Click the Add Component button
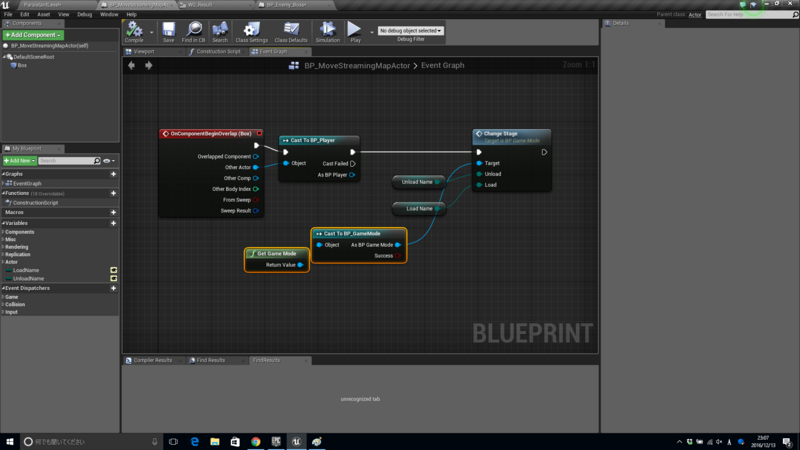The height and width of the screenshot is (450, 800). tap(33, 35)
